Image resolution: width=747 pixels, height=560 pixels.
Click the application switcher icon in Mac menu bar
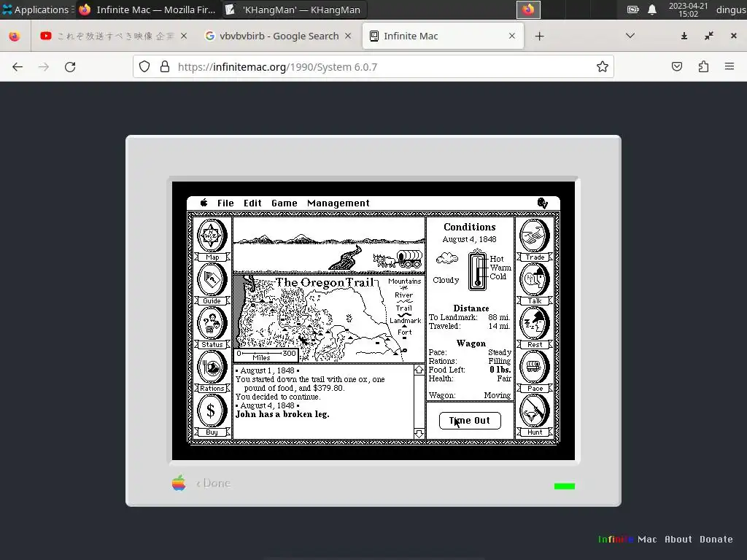pyautogui.click(x=542, y=203)
